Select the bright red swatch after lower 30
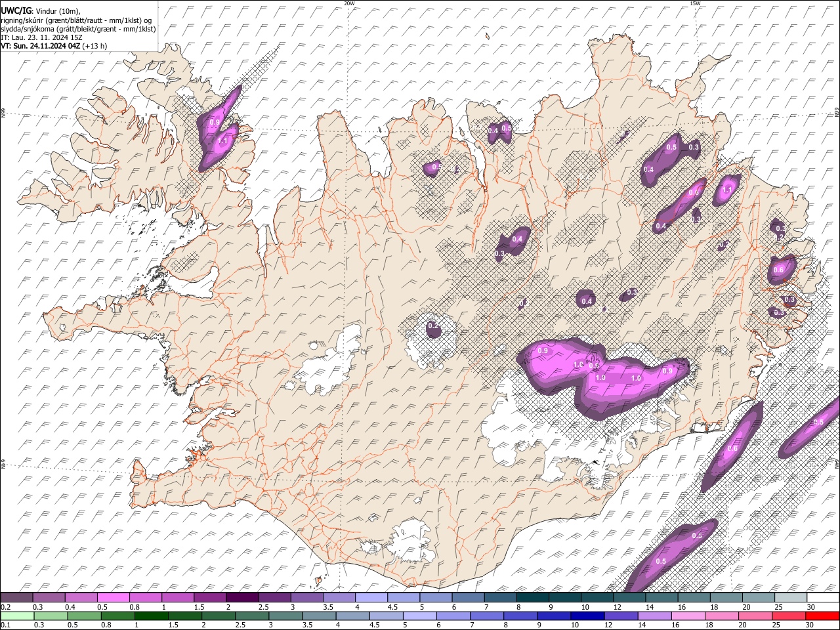The height and width of the screenshot is (630, 840). tap(823, 616)
